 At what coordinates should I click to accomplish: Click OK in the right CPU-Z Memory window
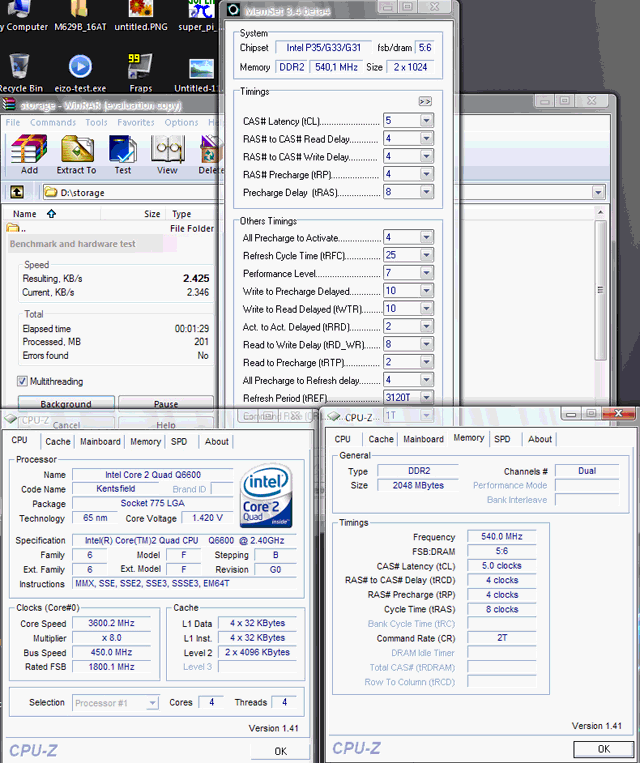coord(603,749)
